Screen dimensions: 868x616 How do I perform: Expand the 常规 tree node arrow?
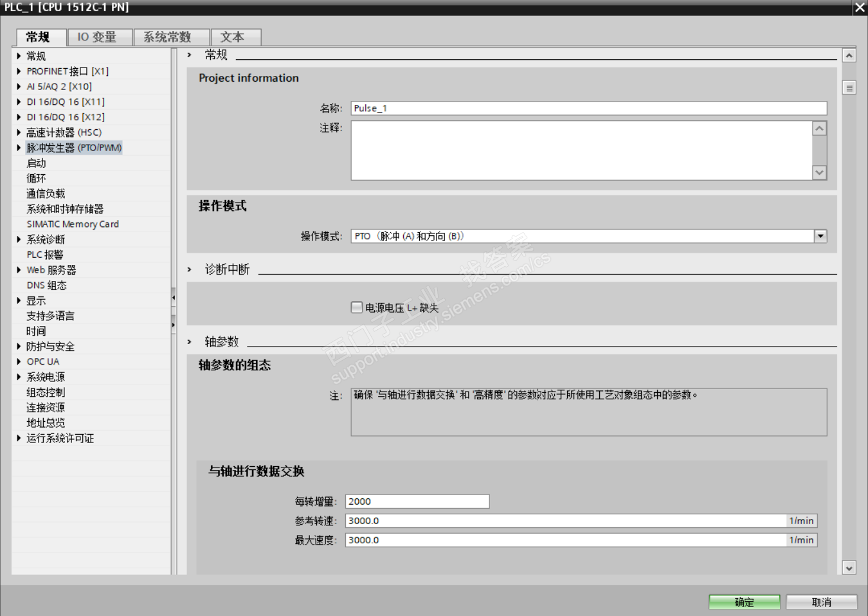(x=19, y=56)
